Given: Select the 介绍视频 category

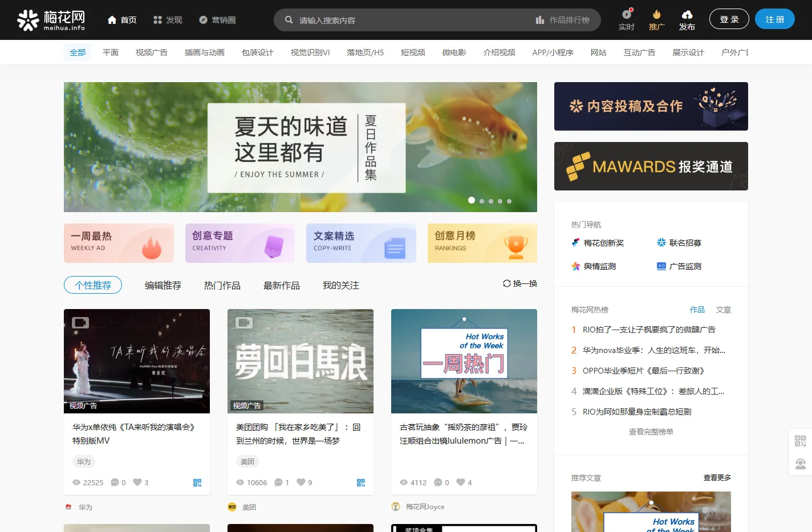Looking at the screenshot, I should (x=500, y=52).
